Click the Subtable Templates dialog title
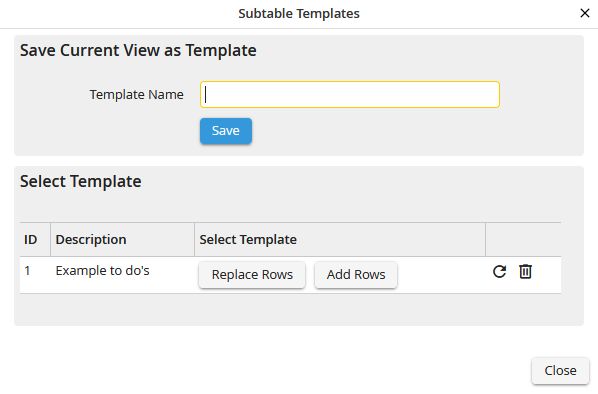 pos(299,14)
